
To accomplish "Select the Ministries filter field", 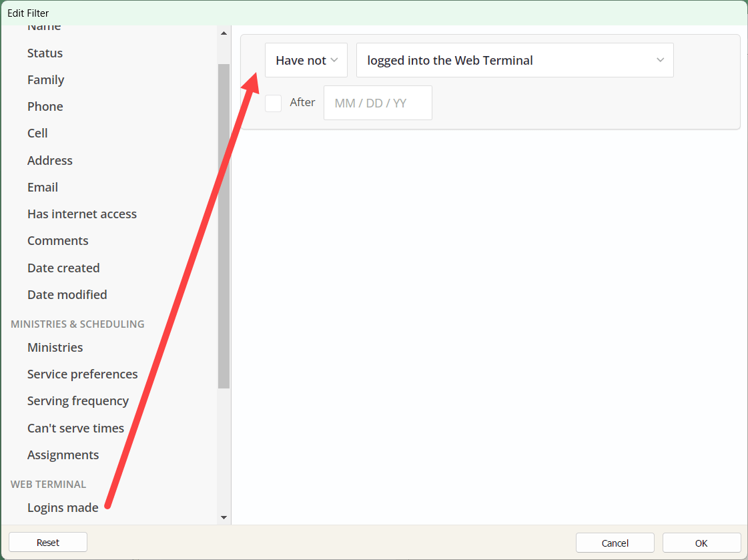I will tap(55, 347).
